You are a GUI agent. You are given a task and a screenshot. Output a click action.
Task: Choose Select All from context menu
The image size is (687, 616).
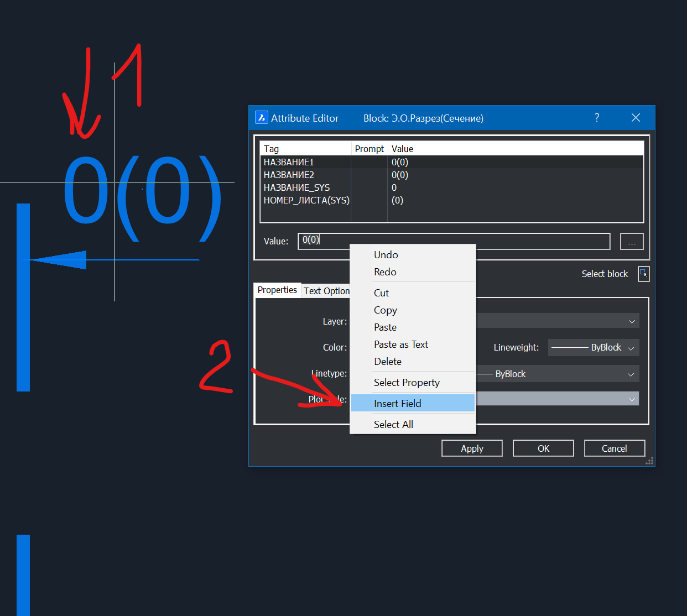tap(393, 425)
